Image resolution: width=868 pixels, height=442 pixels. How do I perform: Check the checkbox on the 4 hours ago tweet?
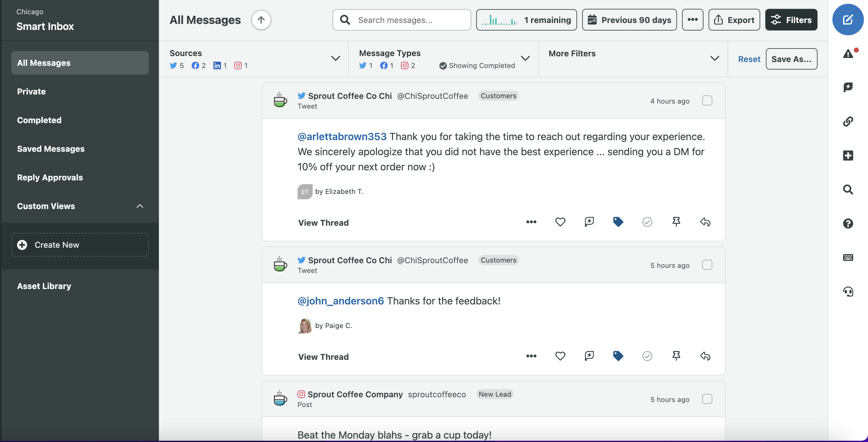click(707, 100)
